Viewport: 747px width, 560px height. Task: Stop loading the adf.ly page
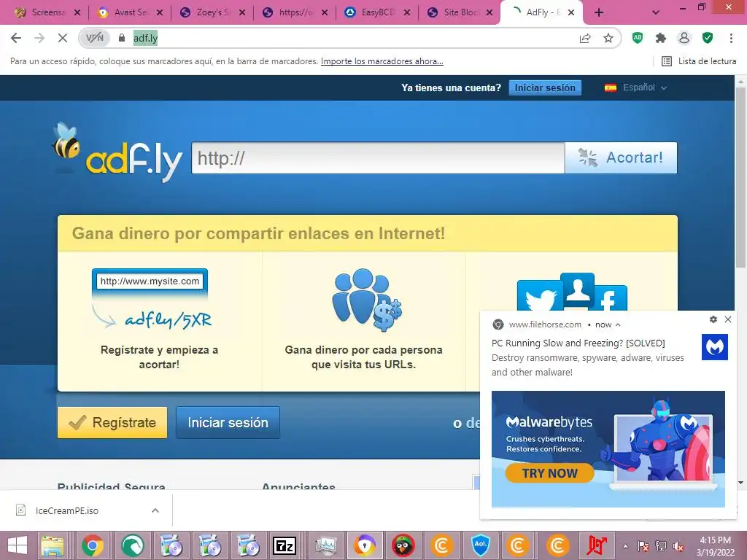tap(63, 38)
